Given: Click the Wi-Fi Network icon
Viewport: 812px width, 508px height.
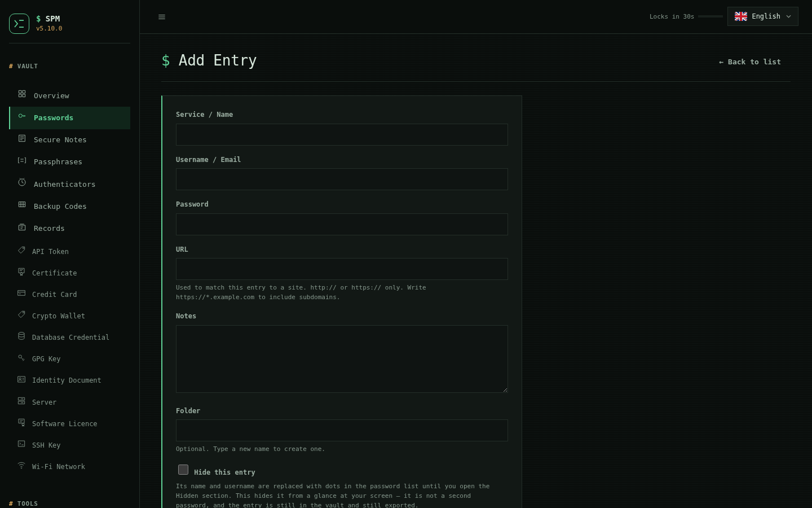Looking at the screenshot, I should pyautogui.click(x=21, y=465).
